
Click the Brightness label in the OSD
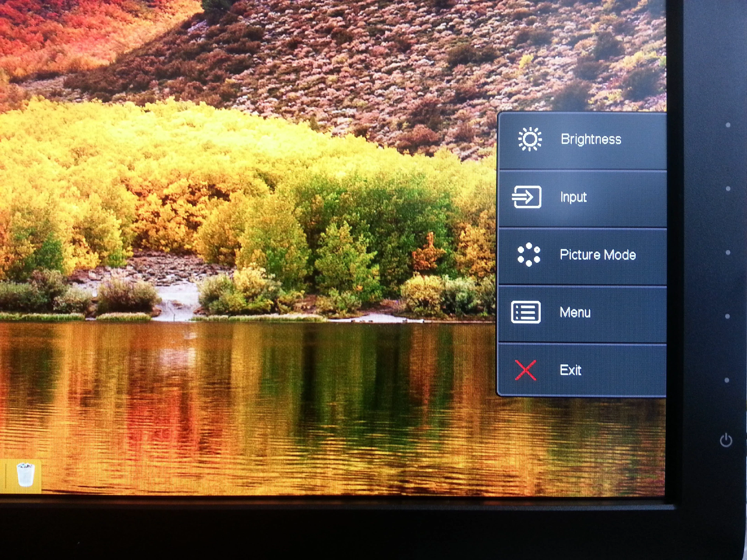click(591, 139)
